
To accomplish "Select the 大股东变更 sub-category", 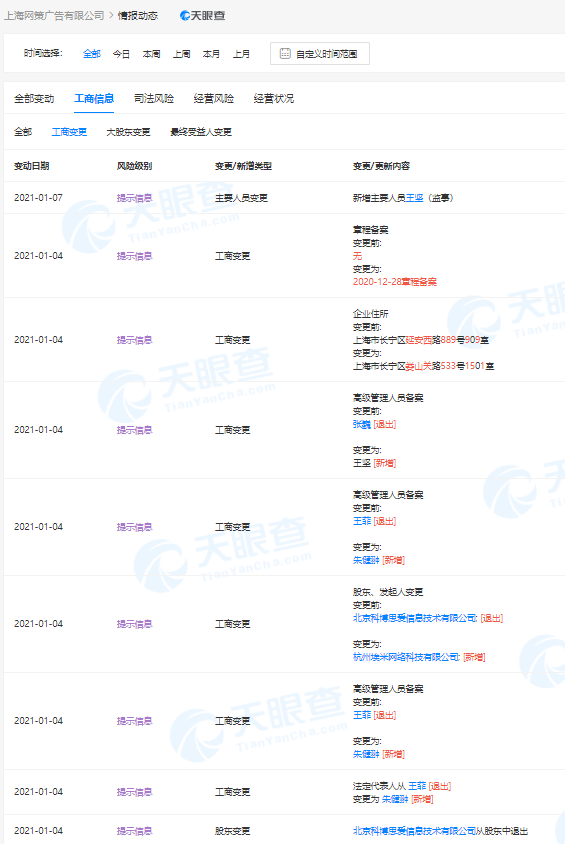I will pyautogui.click(x=128, y=132).
